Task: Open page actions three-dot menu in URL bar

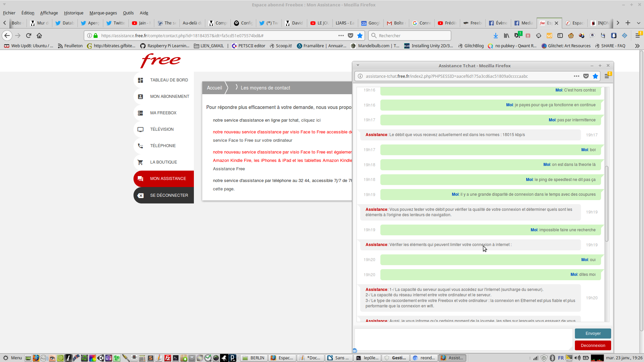Action: pyautogui.click(x=341, y=36)
